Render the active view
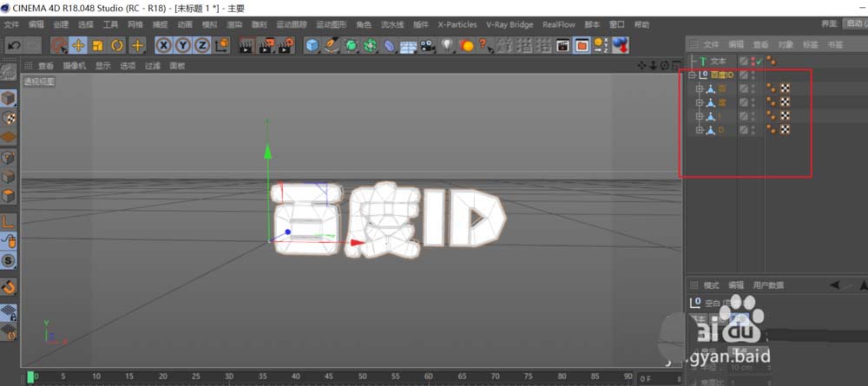The width and height of the screenshot is (868, 386). tap(247, 45)
